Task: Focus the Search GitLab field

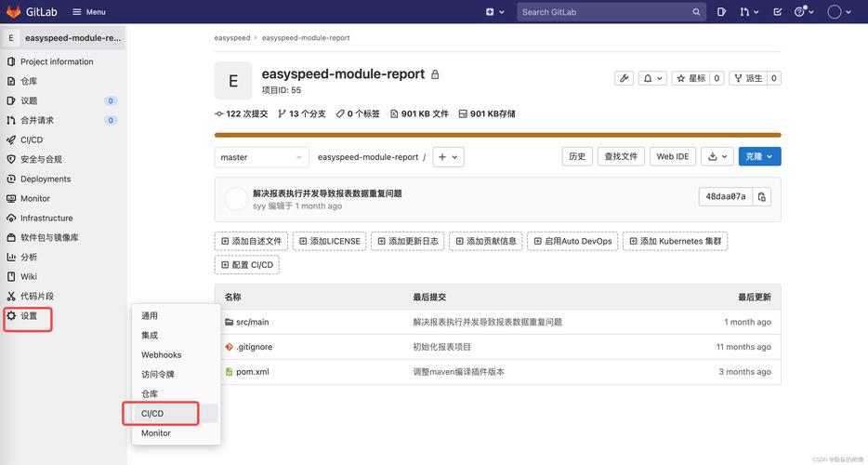Action: [612, 12]
